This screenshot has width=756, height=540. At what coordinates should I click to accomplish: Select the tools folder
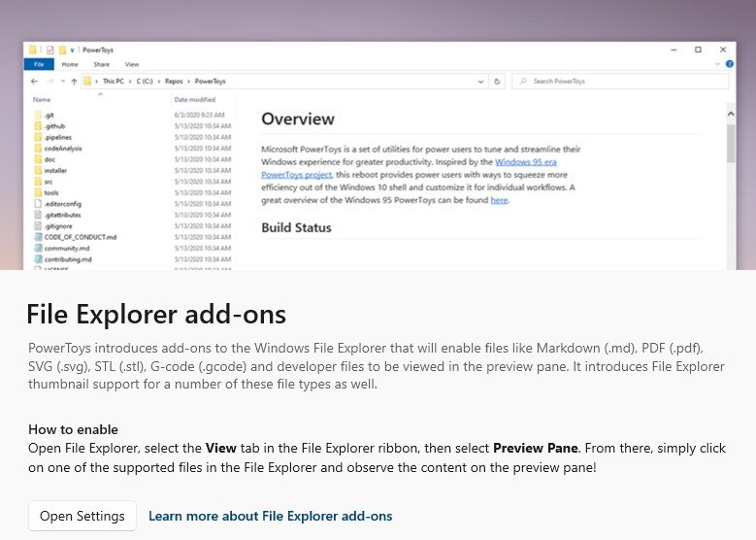(51, 192)
